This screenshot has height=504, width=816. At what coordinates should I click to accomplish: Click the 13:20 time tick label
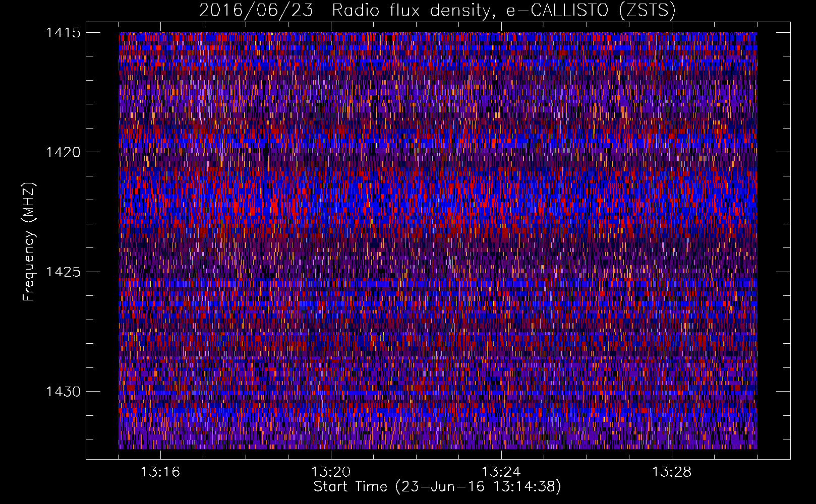331,472
